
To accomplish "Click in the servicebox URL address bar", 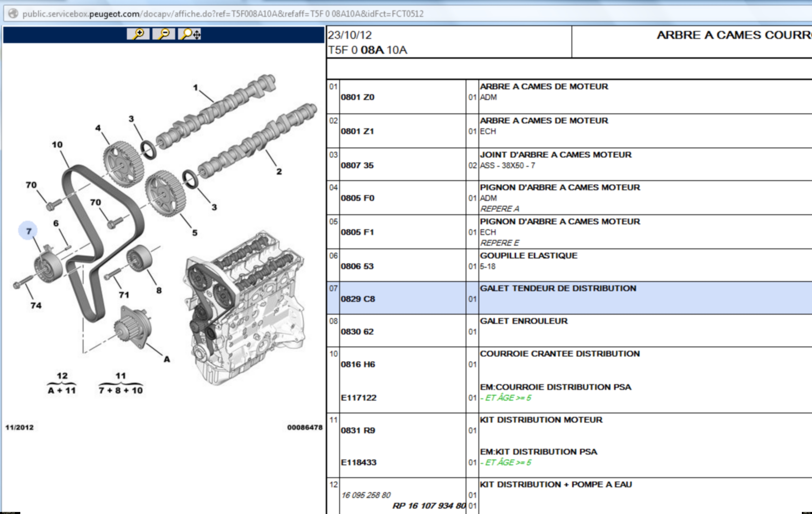I will [x=222, y=14].
